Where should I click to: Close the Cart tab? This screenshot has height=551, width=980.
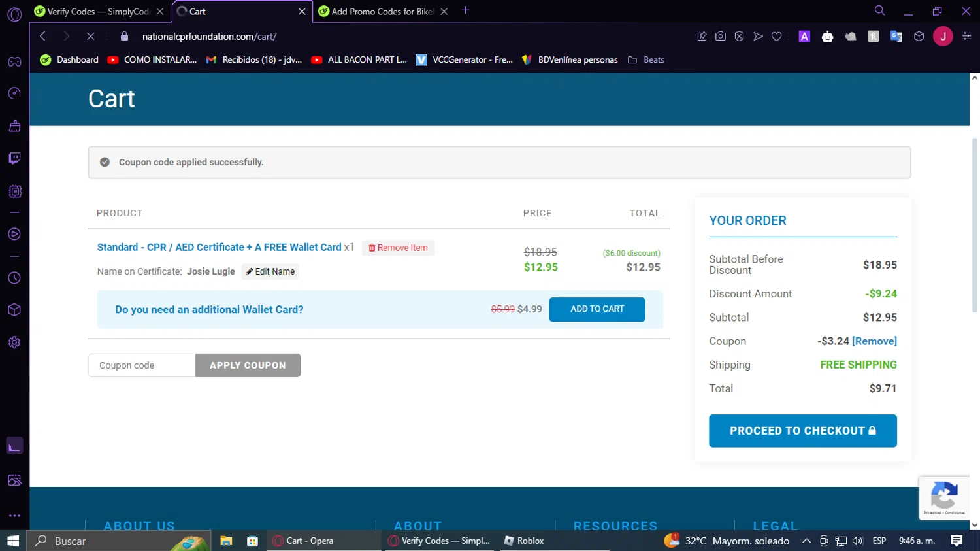[302, 11]
